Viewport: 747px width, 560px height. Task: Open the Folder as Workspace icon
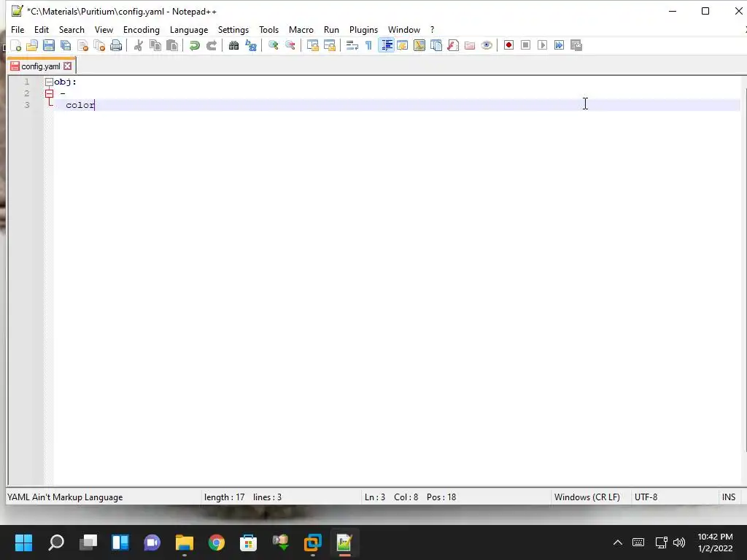point(470,46)
